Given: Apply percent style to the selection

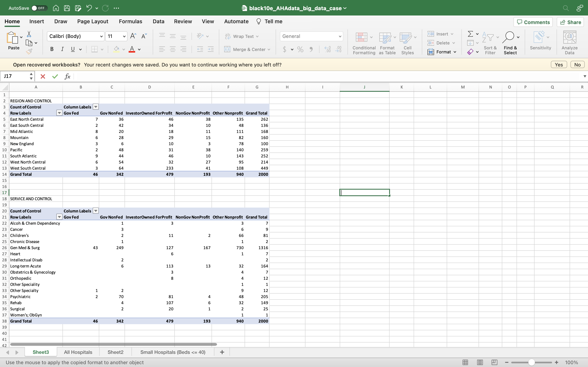Looking at the screenshot, I should tap(300, 49).
